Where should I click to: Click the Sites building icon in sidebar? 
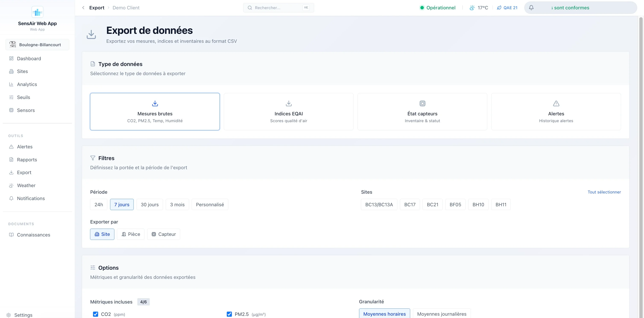11,72
